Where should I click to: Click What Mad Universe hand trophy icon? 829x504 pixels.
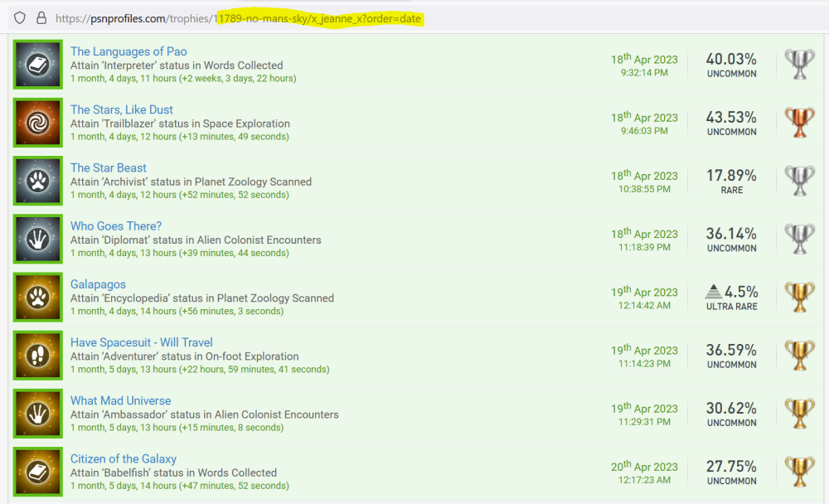(x=38, y=413)
